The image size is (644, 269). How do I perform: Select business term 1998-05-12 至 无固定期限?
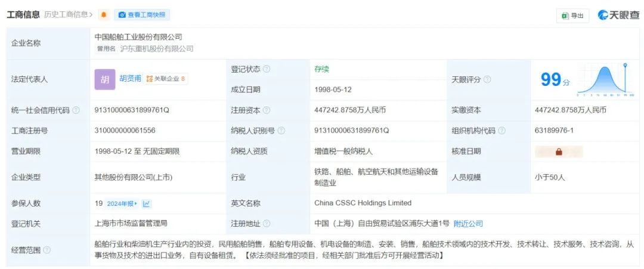(137, 151)
